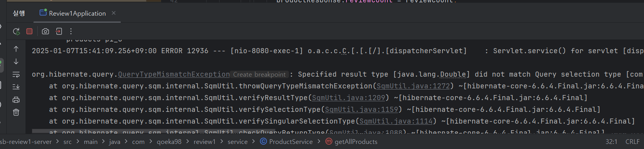Select the com breadcrumb
This screenshot has height=149, width=644.
pyautogui.click(x=138, y=142)
